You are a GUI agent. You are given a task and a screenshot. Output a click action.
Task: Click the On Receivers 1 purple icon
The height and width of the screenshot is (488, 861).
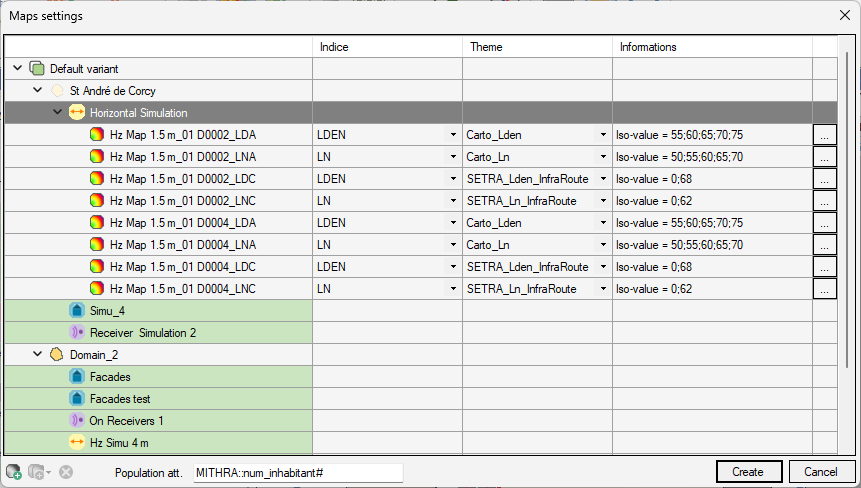pos(77,420)
